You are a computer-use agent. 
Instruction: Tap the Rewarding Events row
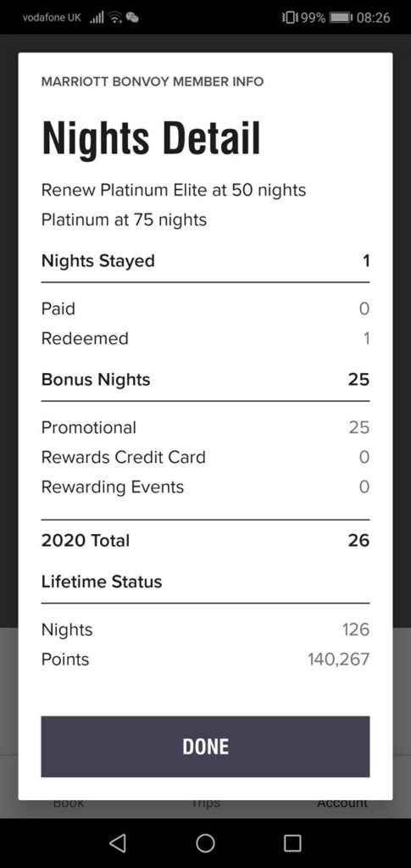pyautogui.click(x=205, y=487)
